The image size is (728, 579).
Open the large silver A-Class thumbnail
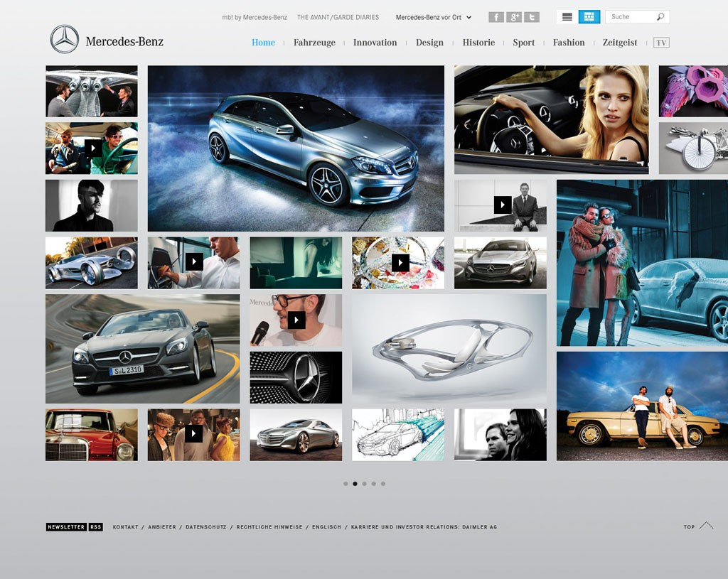[x=296, y=148]
